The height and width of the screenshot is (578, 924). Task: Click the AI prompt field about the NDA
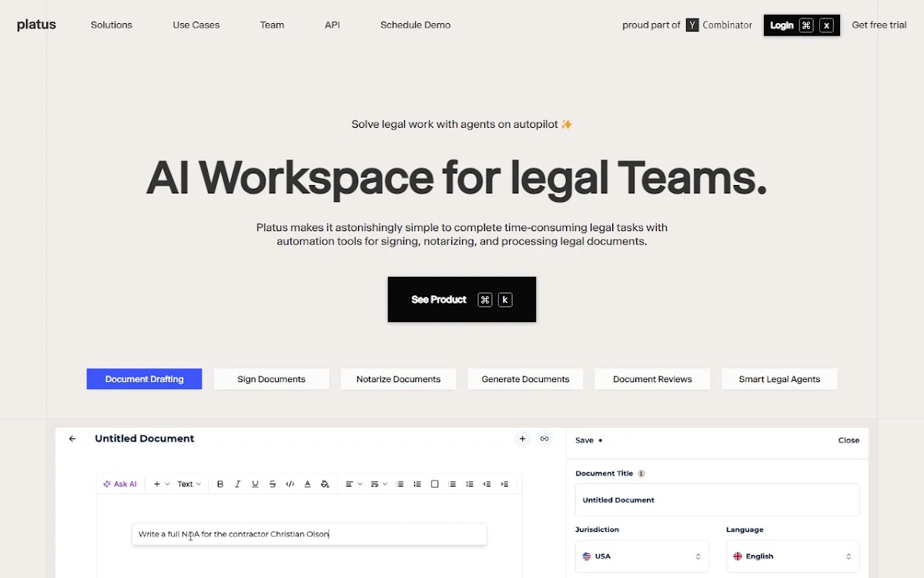pyautogui.click(x=309, y=534)
